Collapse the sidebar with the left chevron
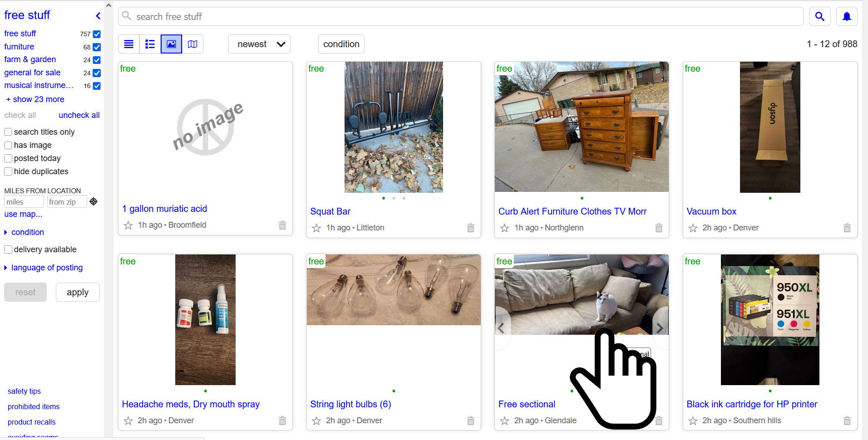868x440 pixels. click(98, 16)
